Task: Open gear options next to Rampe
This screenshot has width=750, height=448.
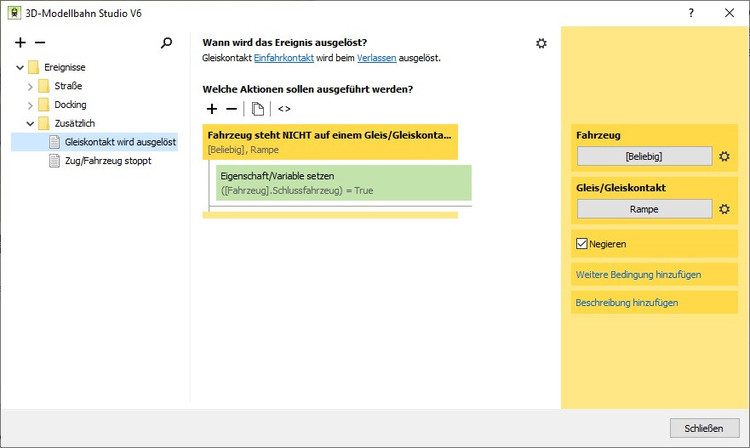Action: click(725, 209)
